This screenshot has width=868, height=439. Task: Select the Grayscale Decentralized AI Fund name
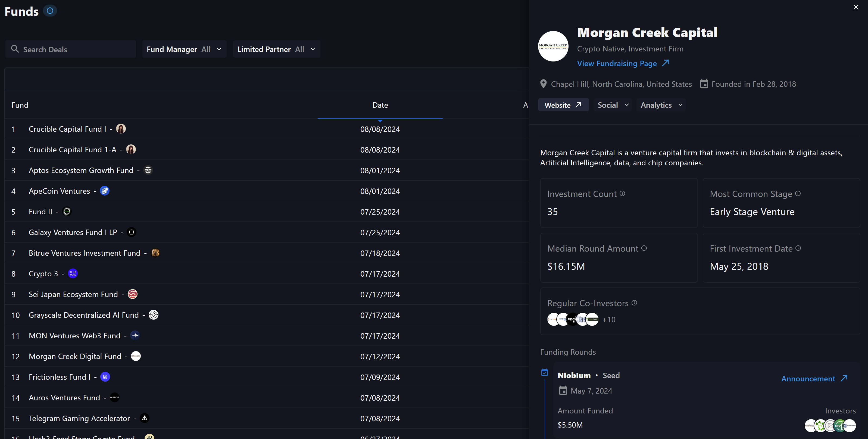(83, 315)
